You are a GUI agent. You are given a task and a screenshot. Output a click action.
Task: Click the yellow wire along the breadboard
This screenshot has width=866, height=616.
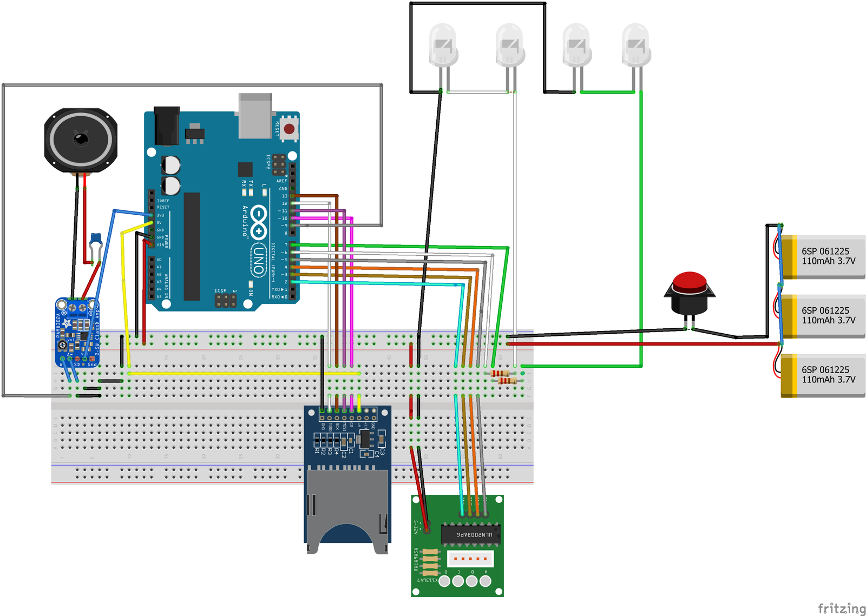pyautogui.click(x=244, y=373)
